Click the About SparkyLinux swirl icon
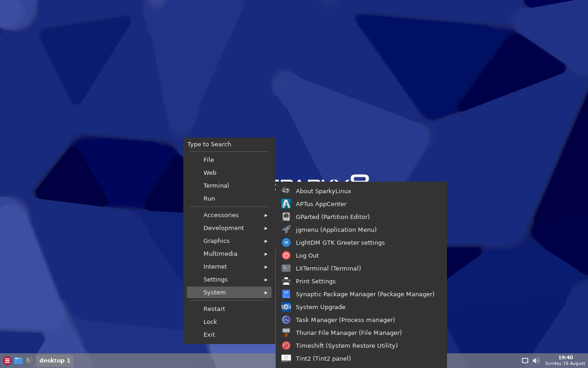Viewport: 588px width, 368px height. 286,191
